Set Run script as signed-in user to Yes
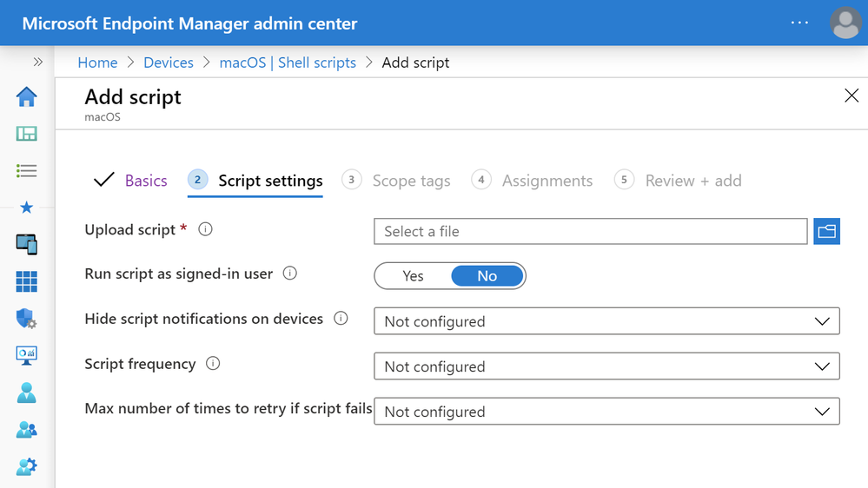The width and height of the screenshot is (868, 488). pyautogui.click(x=413, y=276)
